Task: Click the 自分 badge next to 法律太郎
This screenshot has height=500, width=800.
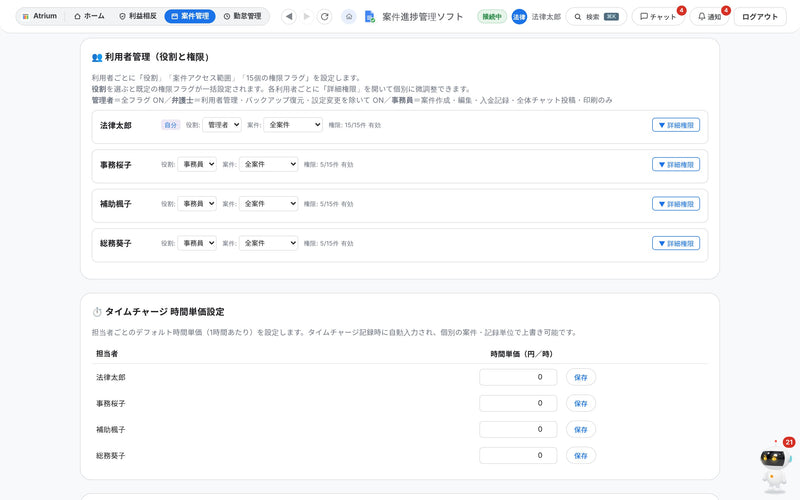Action: point(170,125)
